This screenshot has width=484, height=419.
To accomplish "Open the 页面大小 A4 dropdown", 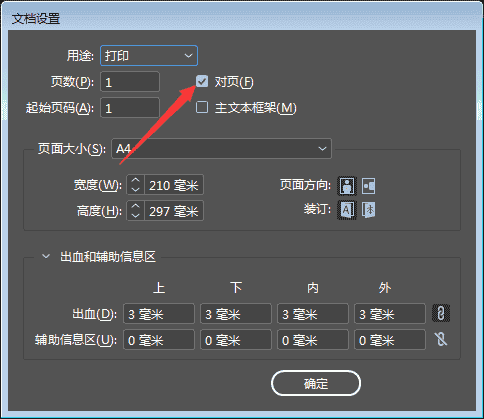I will click(x=221, y=148).
